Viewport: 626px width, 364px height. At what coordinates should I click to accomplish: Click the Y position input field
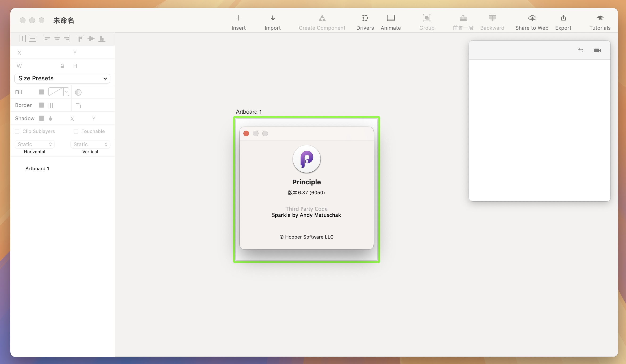(92, 53)
